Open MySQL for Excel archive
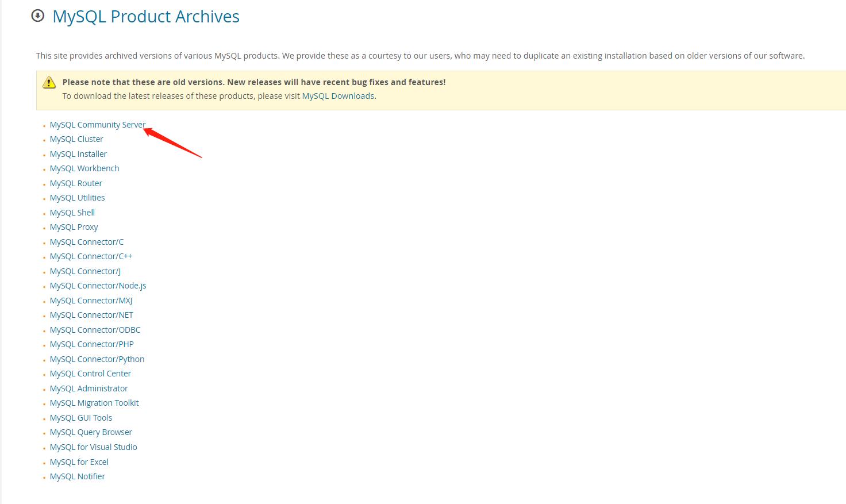Viewport: 846px width, 504px height. point(79,462)
